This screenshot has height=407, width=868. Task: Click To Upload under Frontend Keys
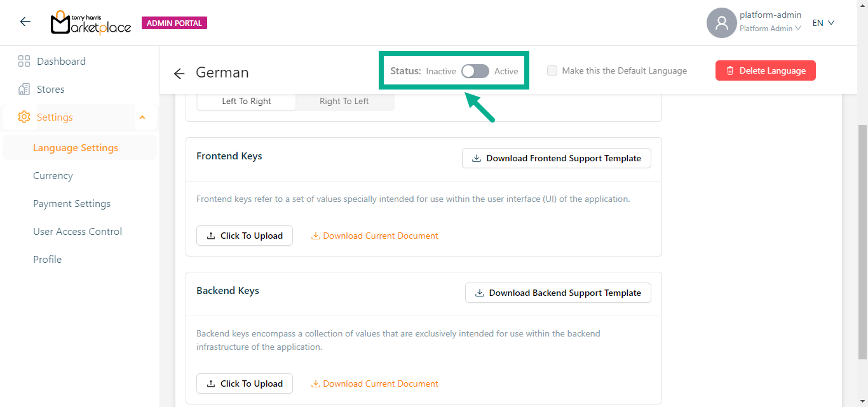click(x=245, y=236)
